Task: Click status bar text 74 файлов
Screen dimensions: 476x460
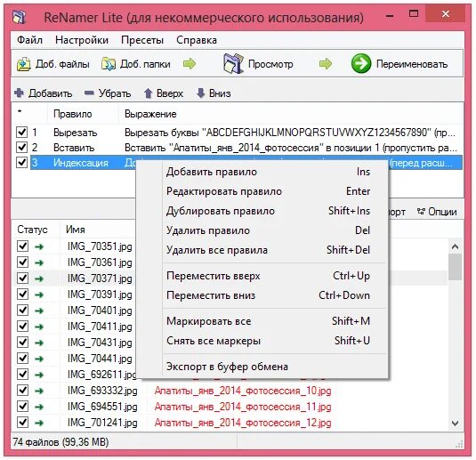Action: pyautogui.click(x=61, y=442)
